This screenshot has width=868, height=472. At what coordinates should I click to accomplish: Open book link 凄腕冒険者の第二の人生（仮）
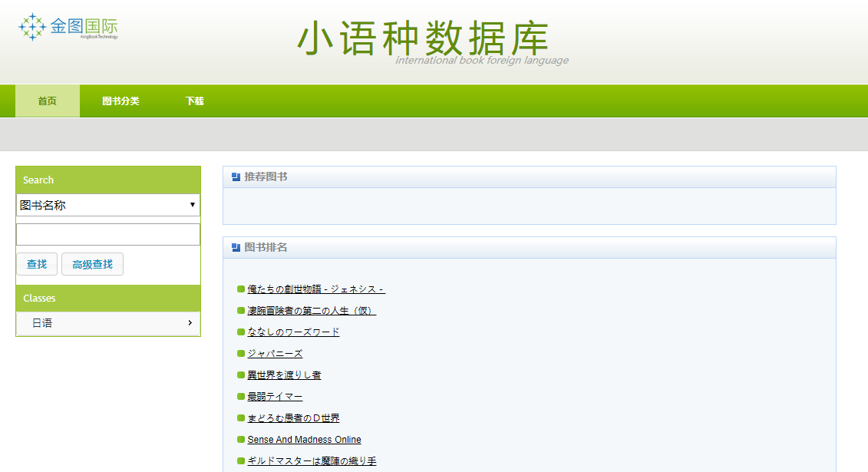point(312,311)
